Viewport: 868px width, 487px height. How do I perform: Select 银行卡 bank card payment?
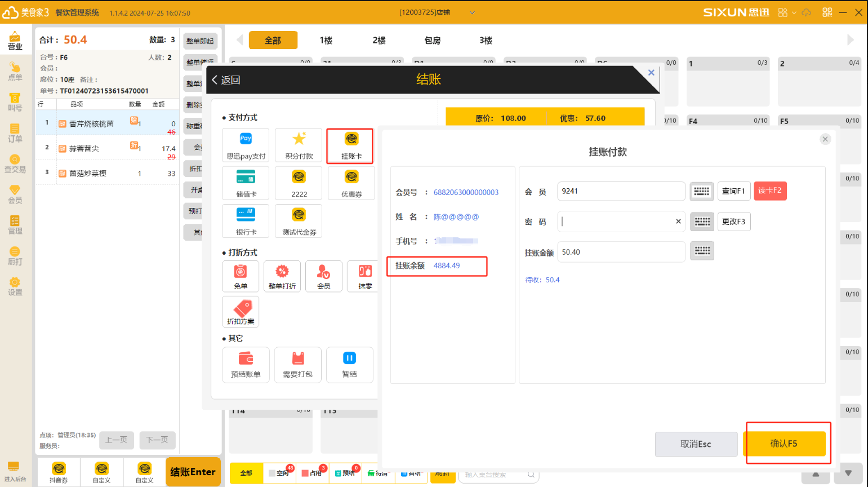[x=246, y=221]
